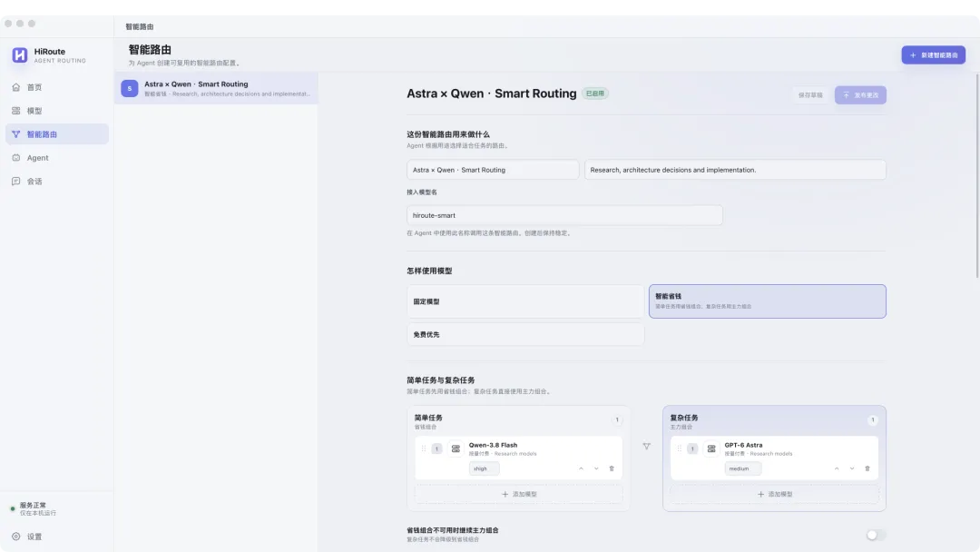
Task: Click the 服务正常 status text
Action: (33, 505)
